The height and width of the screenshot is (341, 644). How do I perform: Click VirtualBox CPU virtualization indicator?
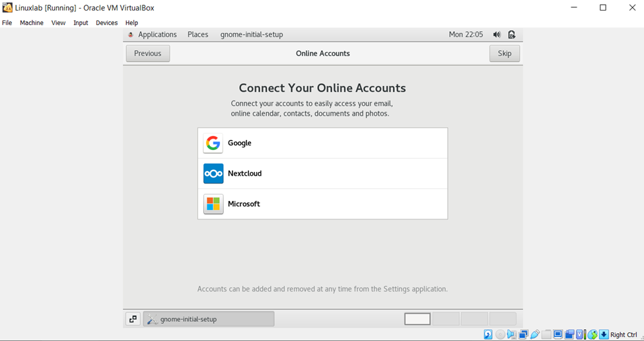click(x=580, y=334)
